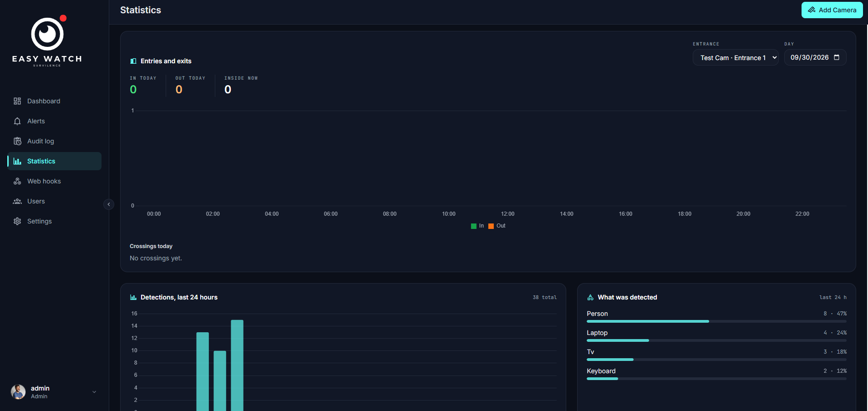868x411 pixels.
Task: Click the What was detected icon
Action: [x=590, y=297]
